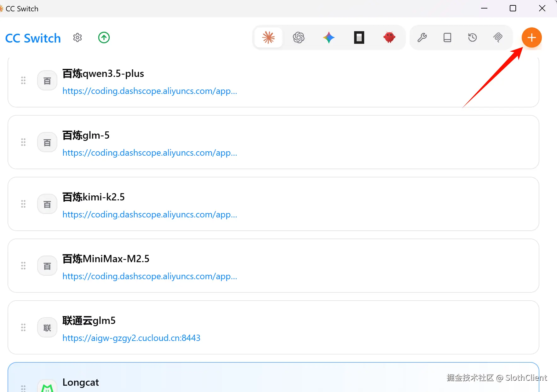Open the dashscope URL under 百炼qwen3.5-plus
The width and height of the screenshot is (557, 392).
click(150, 91)
